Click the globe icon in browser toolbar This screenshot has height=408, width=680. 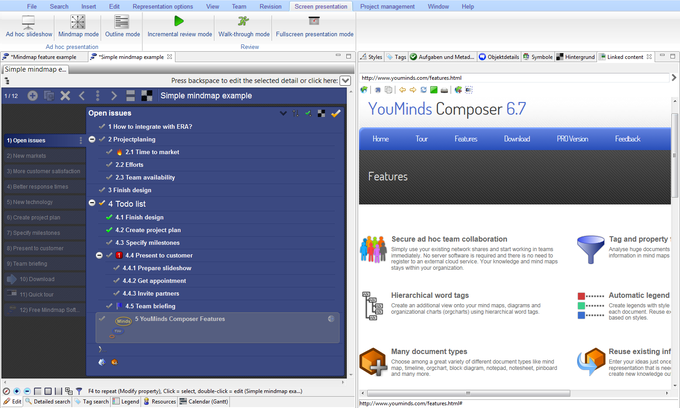coord(364,90)
